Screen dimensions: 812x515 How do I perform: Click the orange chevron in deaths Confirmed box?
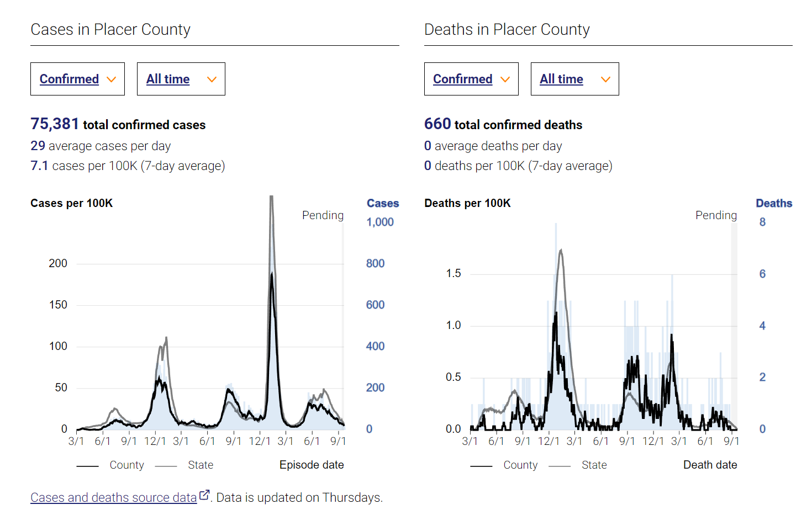point(505,79)
